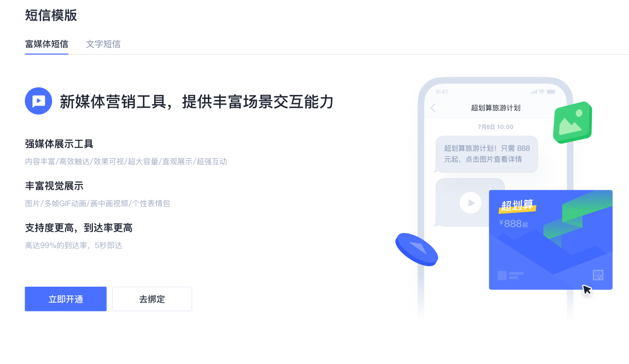Image resolution: width=629 pixels, height=364 pixels.
Task: Switch to the 文字短信 tab
Action: [x=103, y=44]
